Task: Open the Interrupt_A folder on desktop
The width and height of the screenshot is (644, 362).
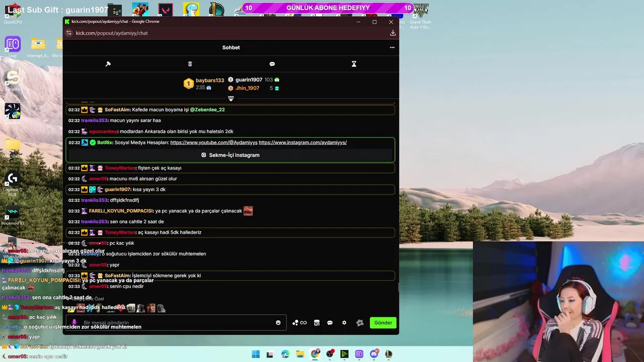Action: [x=38, y=47]
